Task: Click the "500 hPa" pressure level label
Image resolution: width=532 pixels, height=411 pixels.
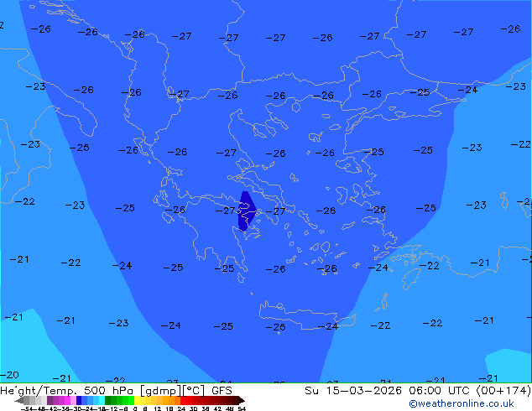Action: 108,391
